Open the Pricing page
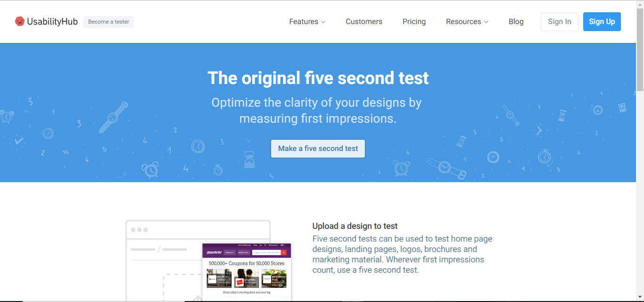The width and height of the screenshot is (644, 302). (414, 22)
